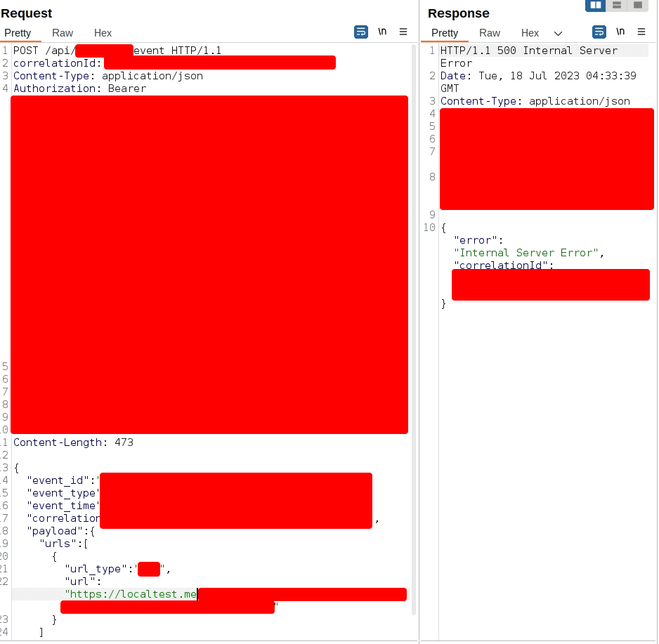Viewport: 659px width, 644px height.
Task: Open the Response Raw tab
Action: tap(490, 33)
